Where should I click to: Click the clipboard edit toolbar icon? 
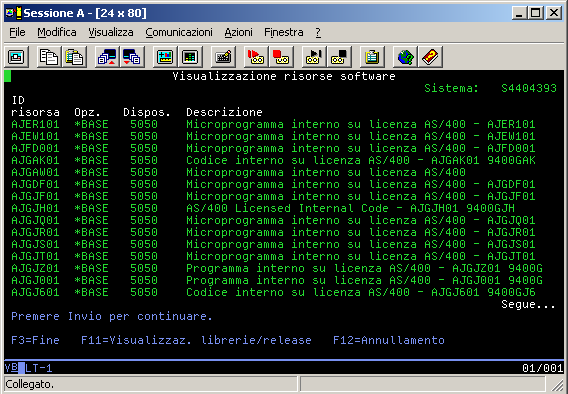372,57
